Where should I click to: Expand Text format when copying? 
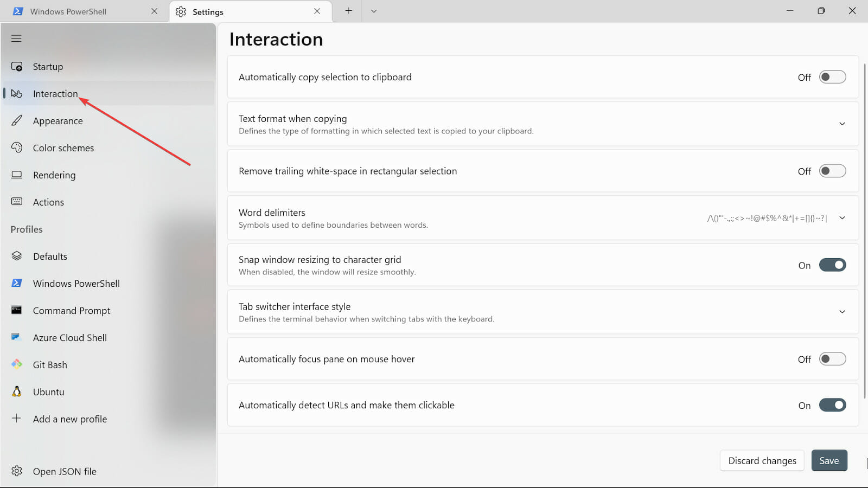pyautogui.click(x=842, y=124)
